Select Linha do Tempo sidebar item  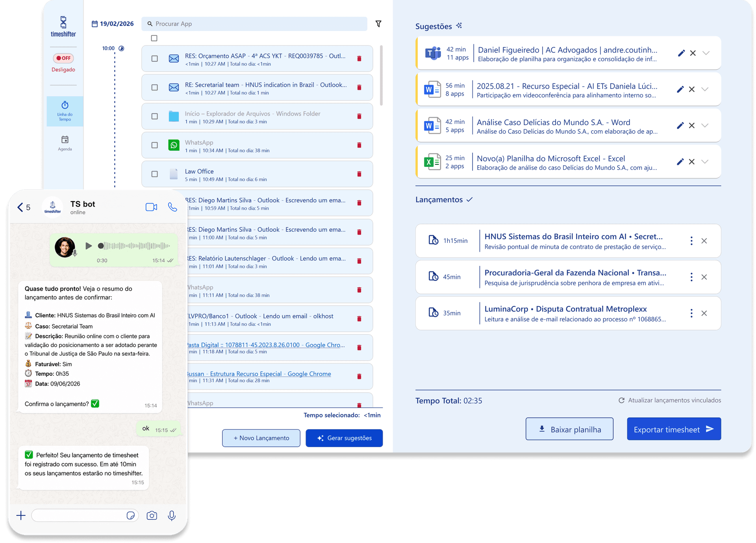[x=65, y=111]
